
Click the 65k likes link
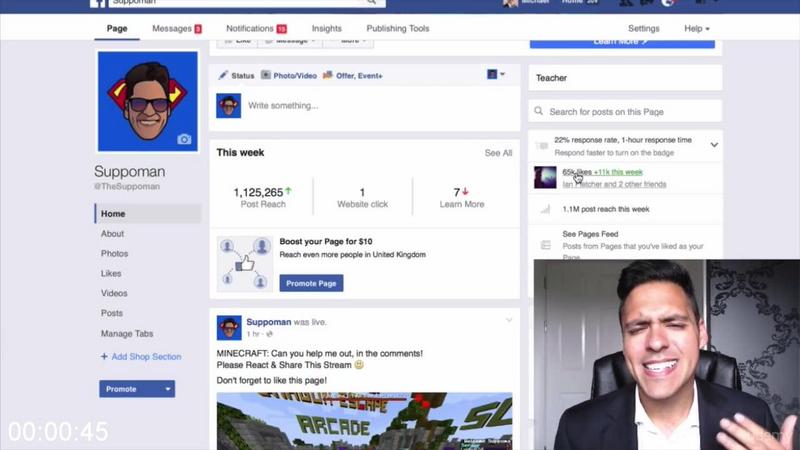click(577, 172)
